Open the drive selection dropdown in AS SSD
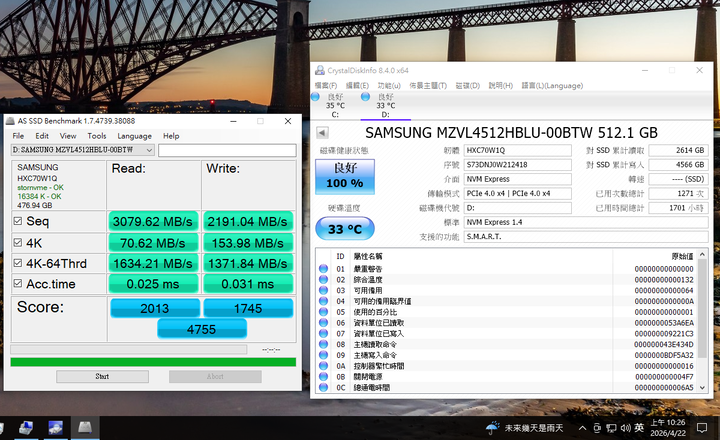 [x=83, y=150]
